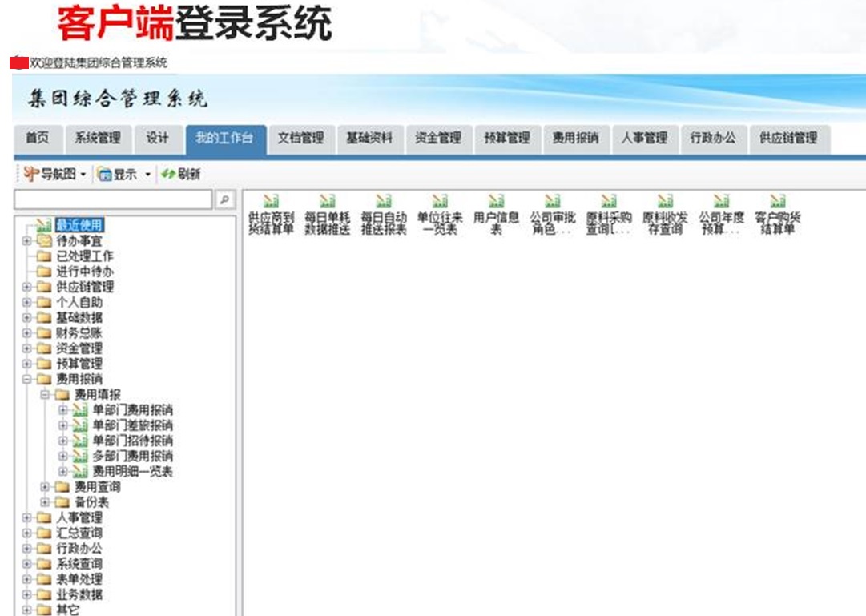Expand the 人事管理 tree folder
Screen dimensions: 866x616
coord(26,518)
